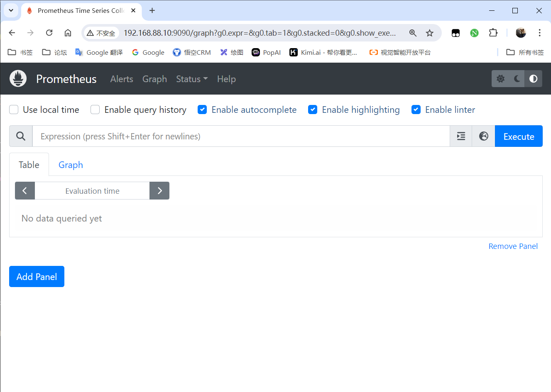
Task: Switch to the Graph panel tab
Action: [x=71, y=165]
